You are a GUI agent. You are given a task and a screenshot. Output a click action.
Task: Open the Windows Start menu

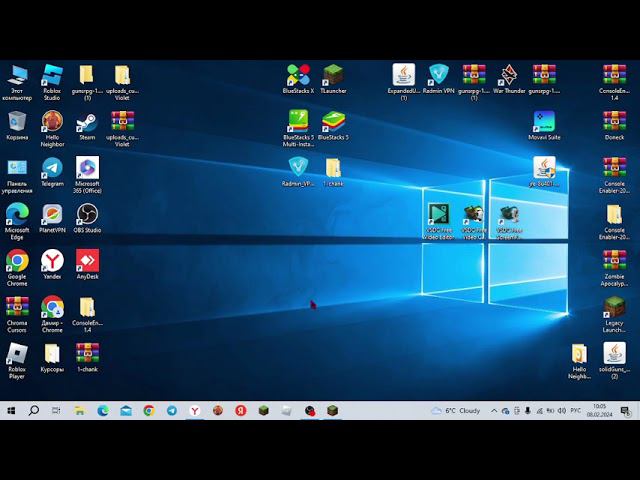11,411
